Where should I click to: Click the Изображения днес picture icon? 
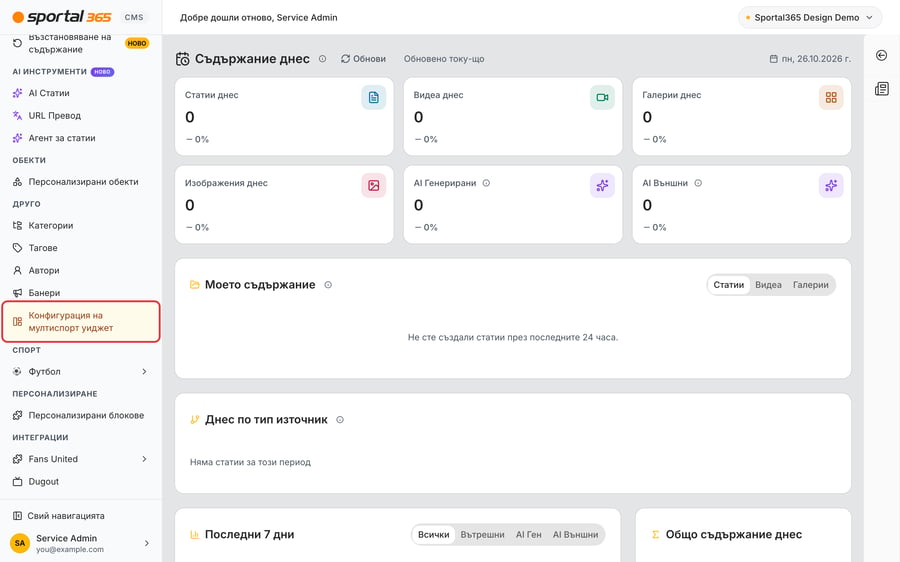(x=374, y=185)
